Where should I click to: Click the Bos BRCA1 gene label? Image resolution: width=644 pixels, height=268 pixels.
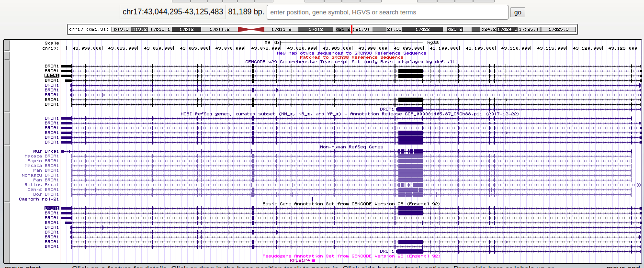tap(46, 194)
